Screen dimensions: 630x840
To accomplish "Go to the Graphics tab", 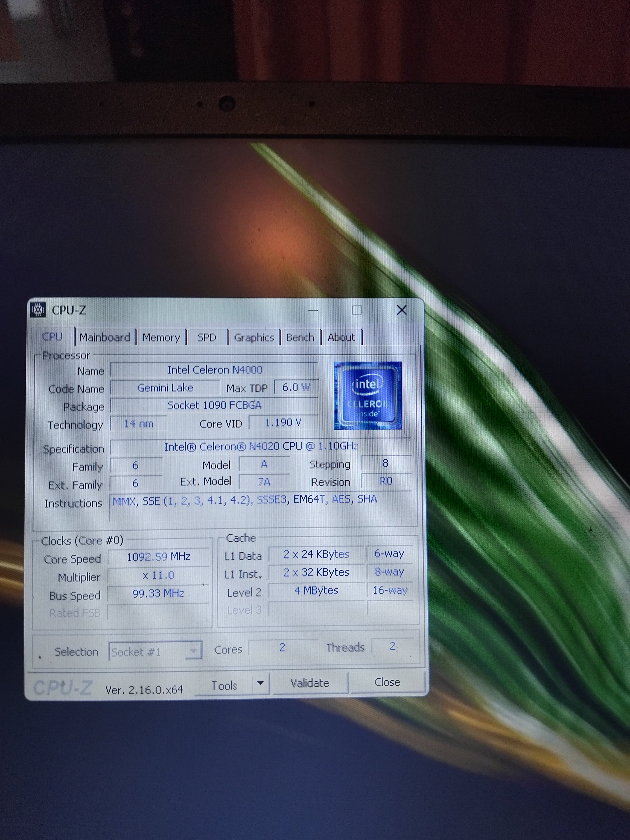I will (x=254, y=337).
